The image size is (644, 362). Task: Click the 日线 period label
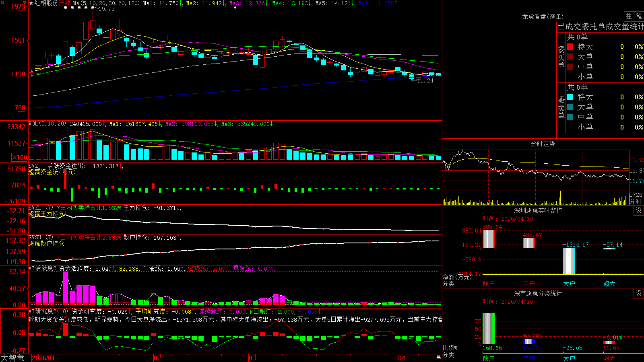click(65, 3)
